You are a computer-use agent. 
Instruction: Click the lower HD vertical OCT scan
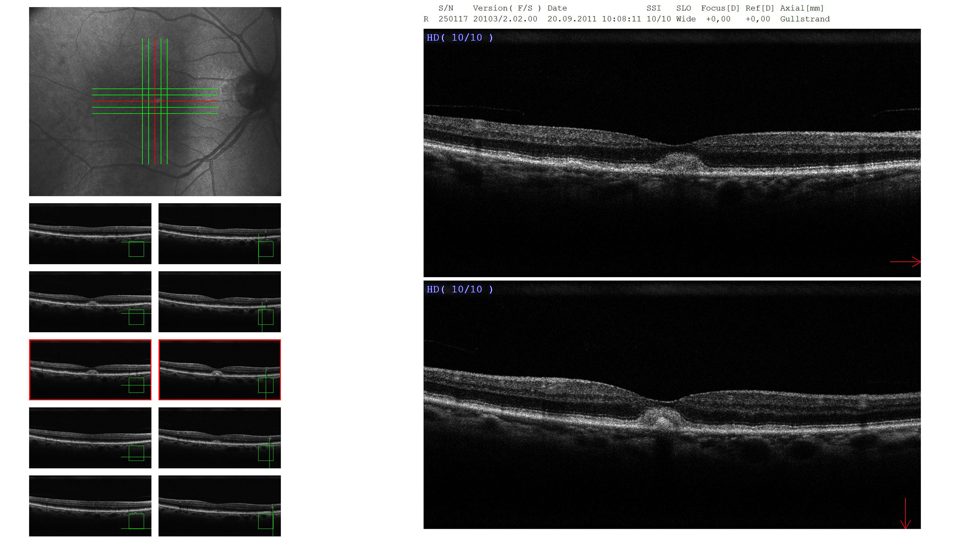click(x=672, y=405)
